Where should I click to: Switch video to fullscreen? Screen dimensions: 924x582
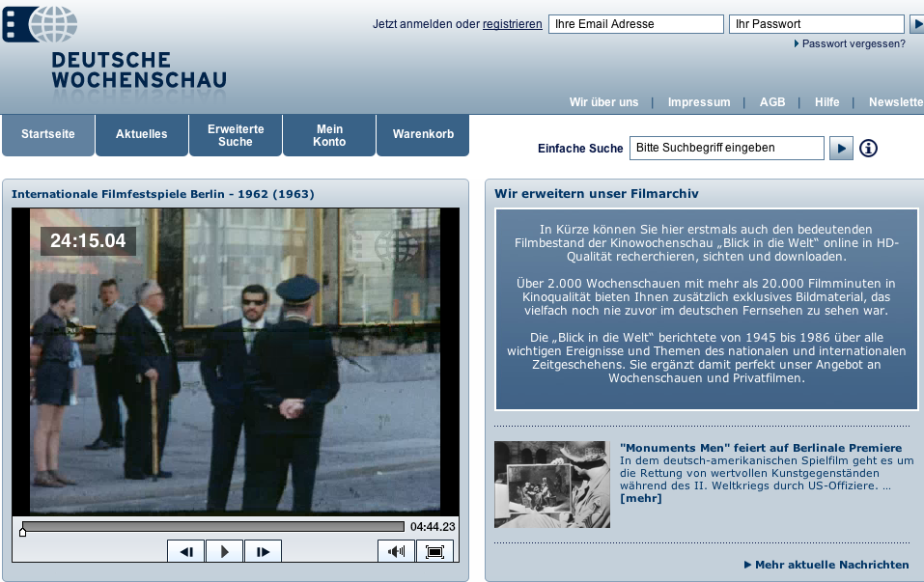(x=434, y=551)
